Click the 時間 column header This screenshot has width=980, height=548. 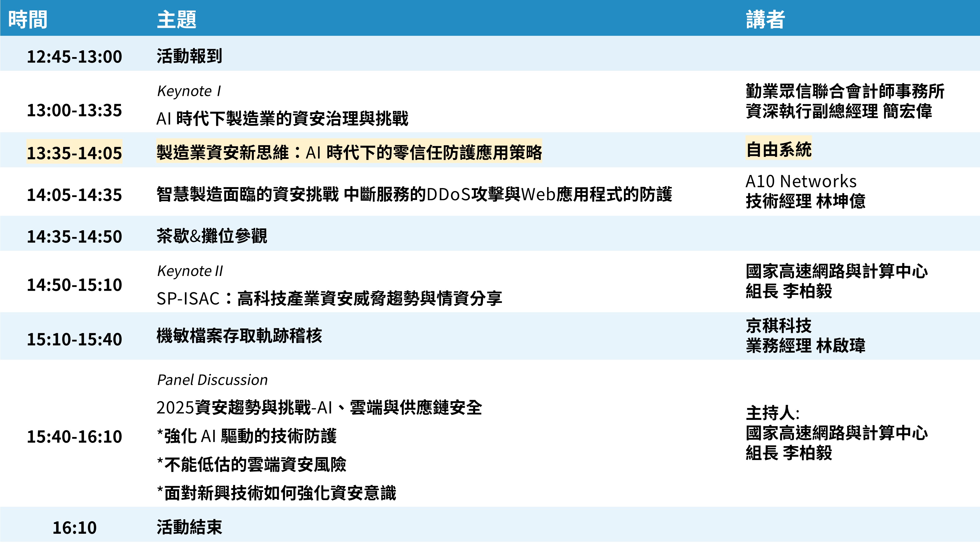28,19
